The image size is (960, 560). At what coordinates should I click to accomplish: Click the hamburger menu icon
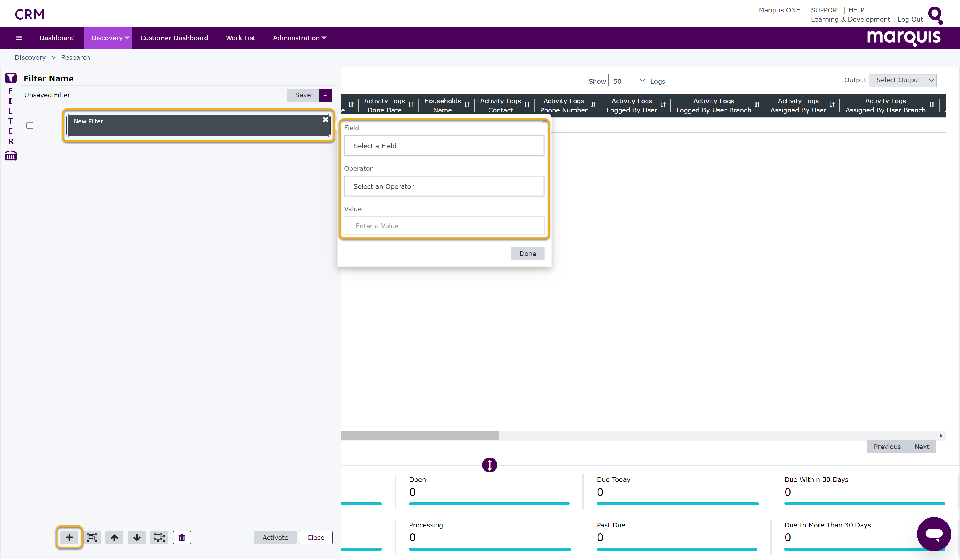coord(19,38)
